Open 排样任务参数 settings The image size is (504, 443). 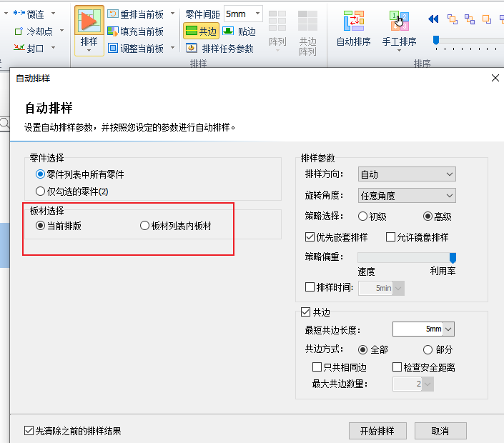(220, 49)
